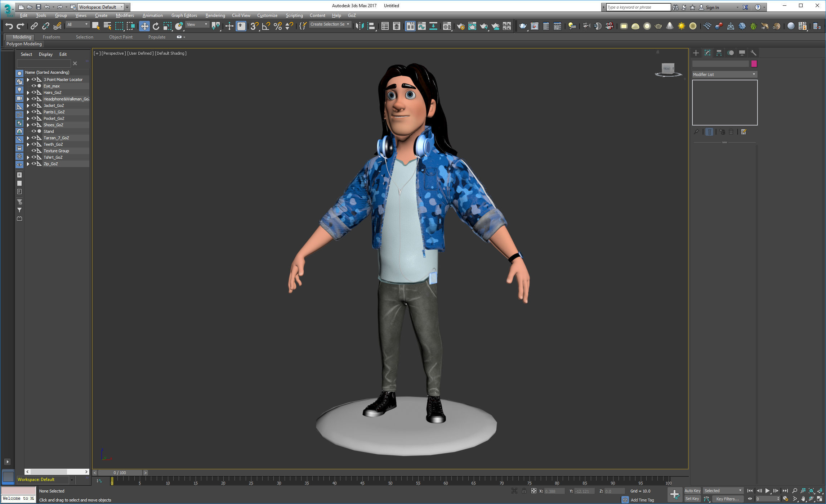Viewport: 826px width, 504px height.
Task: Click the Undo arrow icon
Action: [x=9, y=26]
